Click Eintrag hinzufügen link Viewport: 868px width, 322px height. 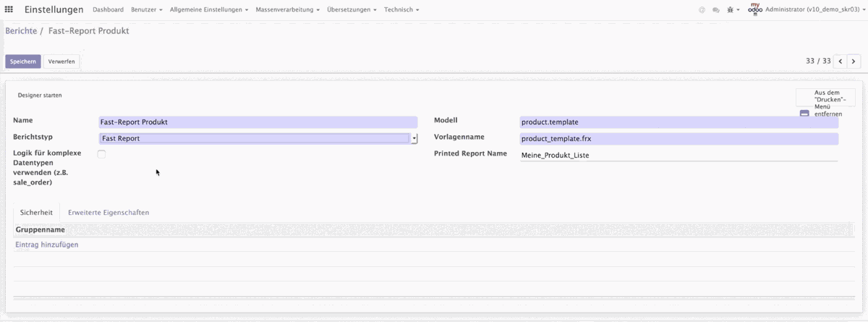[x=47, y=245]
